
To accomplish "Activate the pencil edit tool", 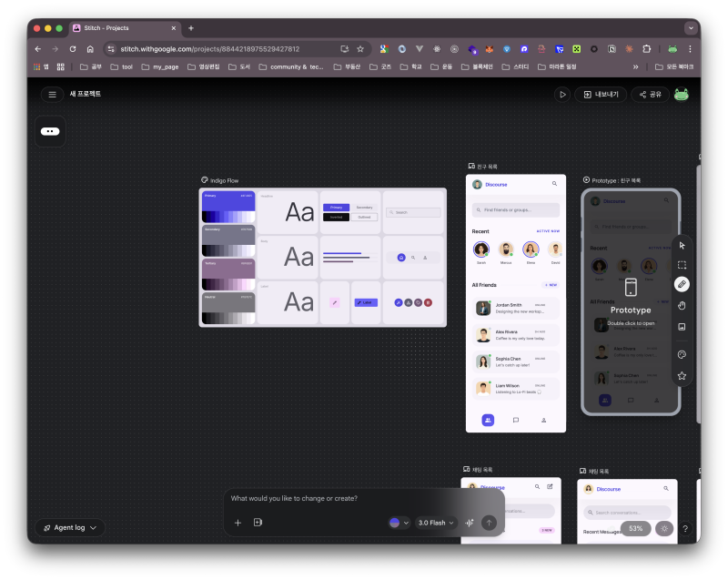I will click(x=682, y=284).
